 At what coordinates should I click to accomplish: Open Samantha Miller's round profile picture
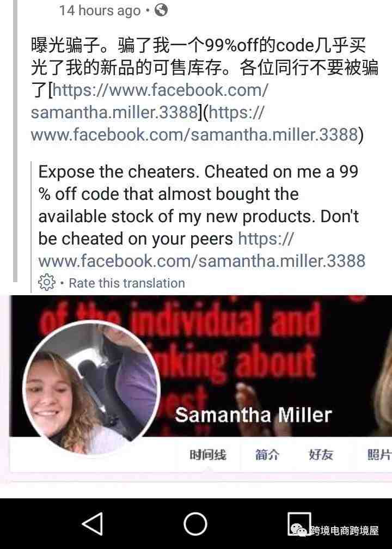[91, 388]
